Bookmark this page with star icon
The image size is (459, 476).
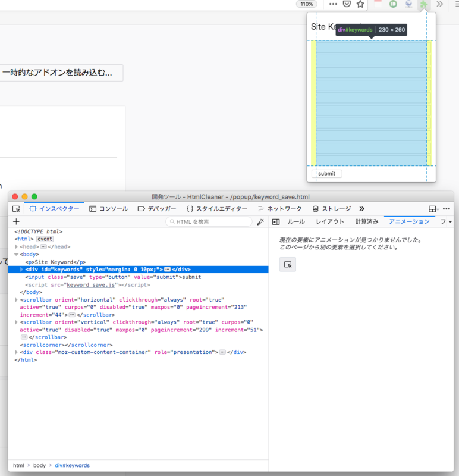pyautogui.click(x=360, y=4)
